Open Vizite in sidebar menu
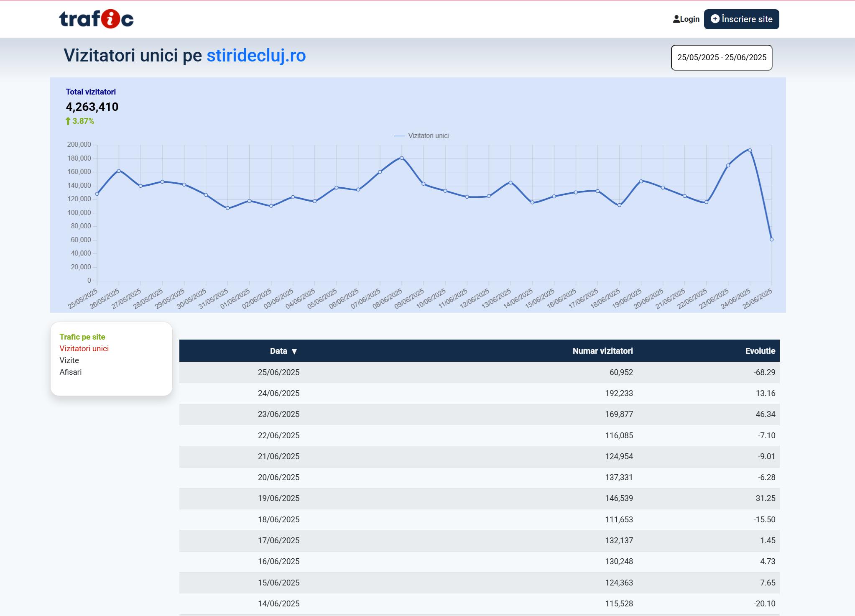The height and width of the screenshot is (616, 855). pos(69,360)
